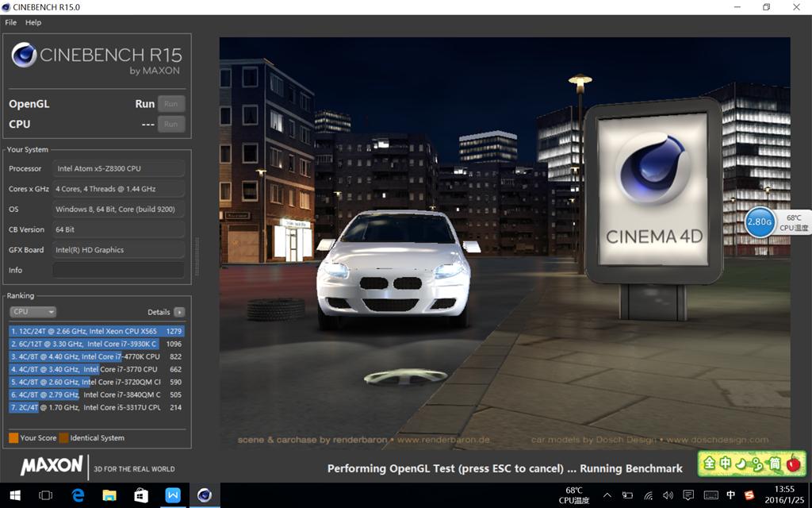Click the Info text field

coord(118,271)
